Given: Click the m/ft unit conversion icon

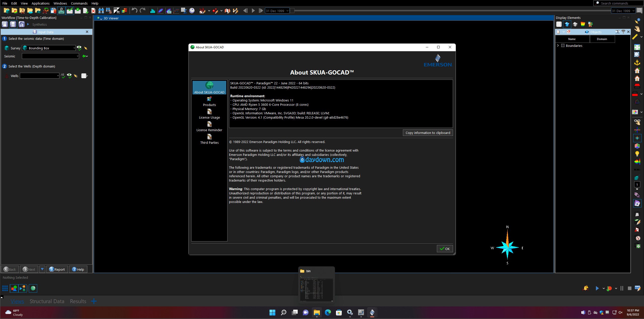Looking at the screenshot, I should [x=117, y=11].
